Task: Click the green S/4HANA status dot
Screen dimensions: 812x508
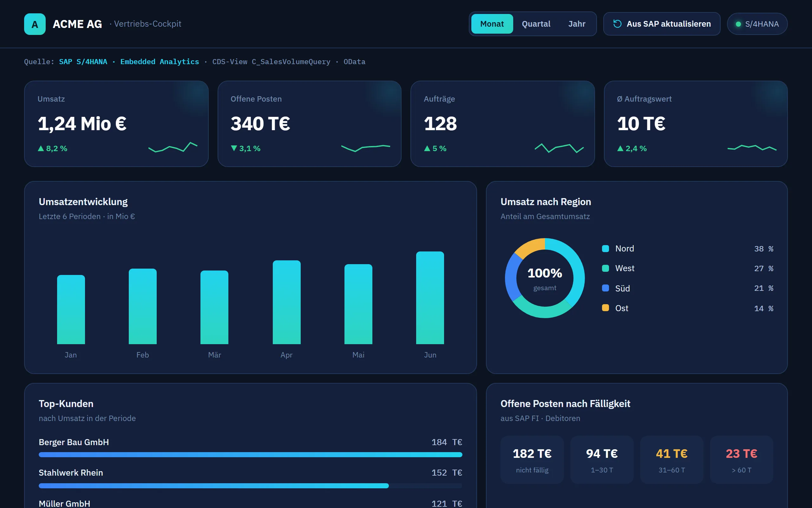Action: pyautogui.click(x=738, y=24)
